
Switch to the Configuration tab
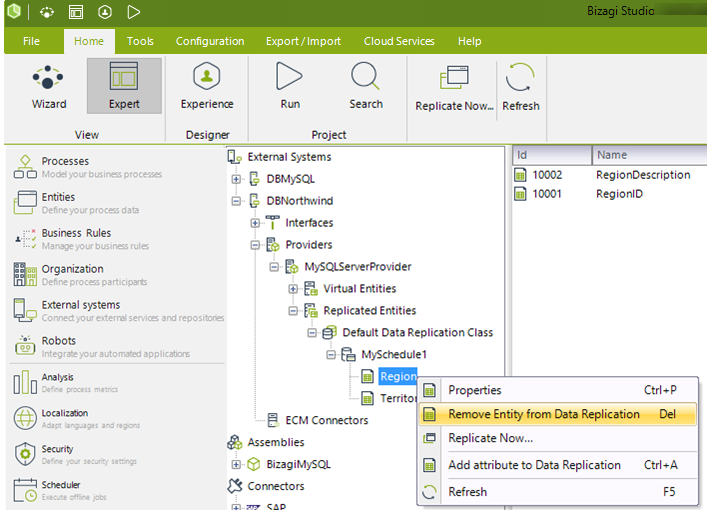(210, 41)
